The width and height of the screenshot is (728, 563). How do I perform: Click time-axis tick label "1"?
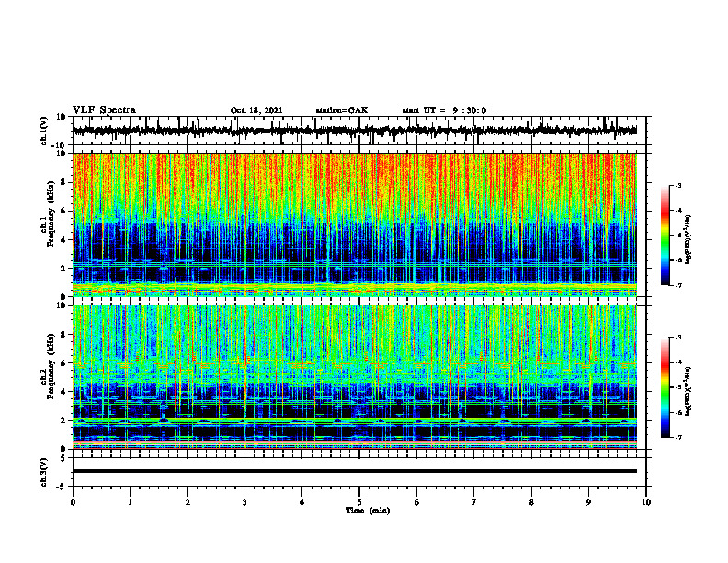click(x=130, y=502)
